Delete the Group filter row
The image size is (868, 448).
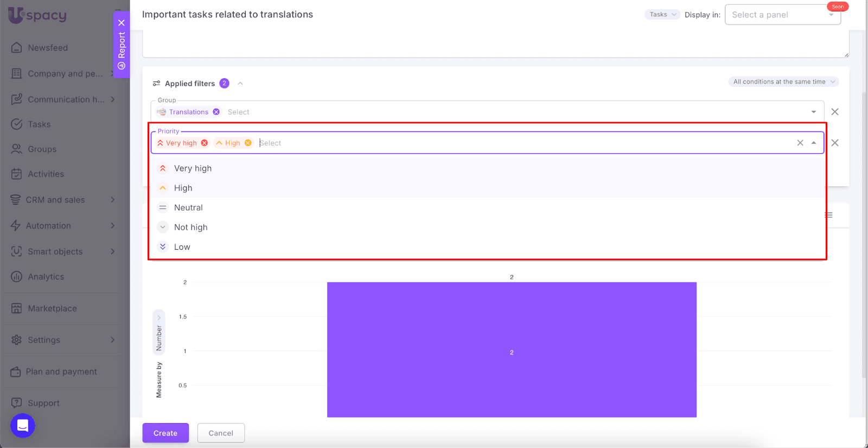click(835, 112)
